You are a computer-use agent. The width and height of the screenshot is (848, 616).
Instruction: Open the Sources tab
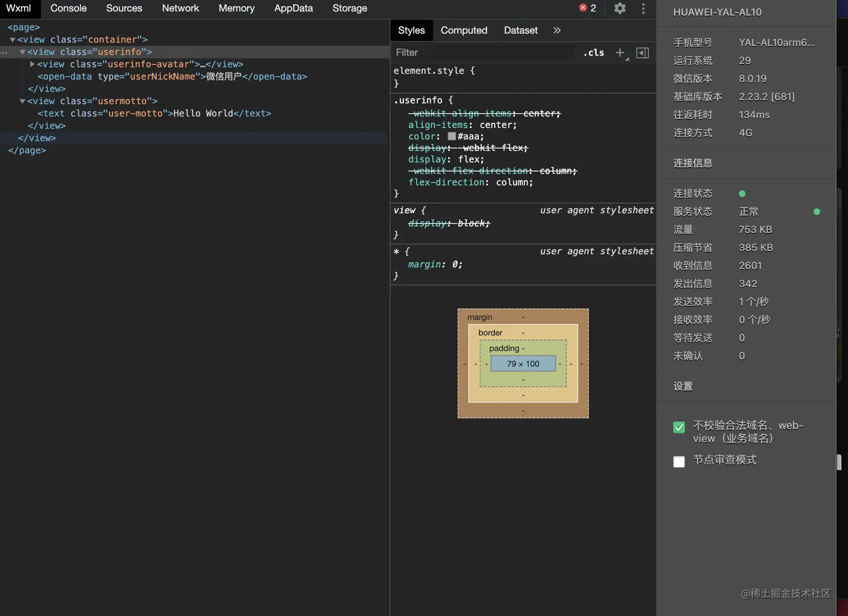click(124, 8)
